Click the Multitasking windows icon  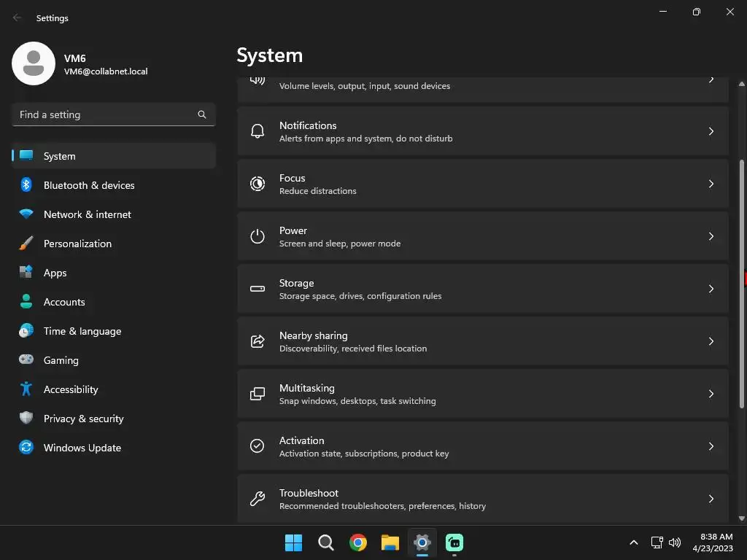258,394
